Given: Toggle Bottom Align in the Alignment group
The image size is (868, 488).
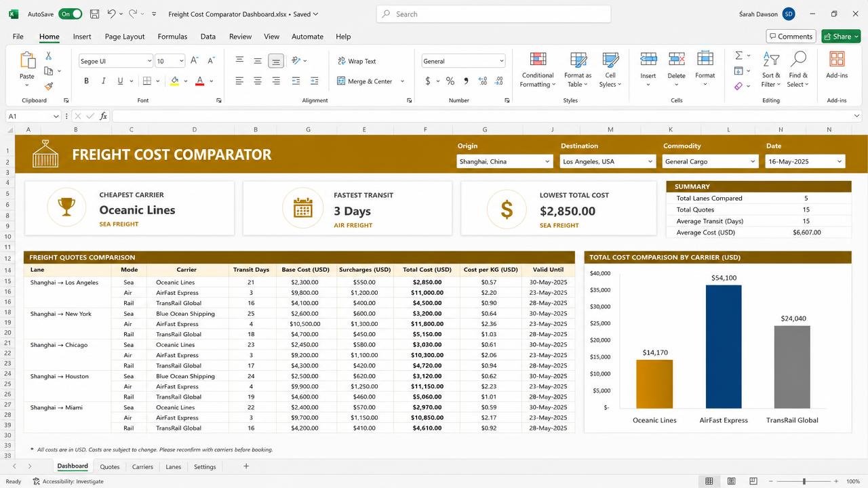Looking at the screenshot, I should (x=276, y=61).
